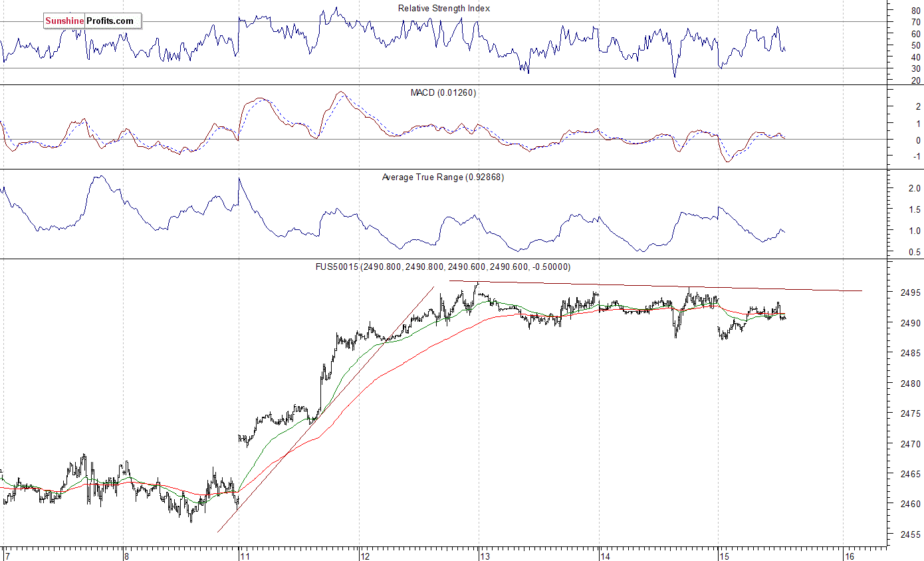The image size is (924, 561).
Task: Click the 2490 price axis label
Action: (912, 323)
